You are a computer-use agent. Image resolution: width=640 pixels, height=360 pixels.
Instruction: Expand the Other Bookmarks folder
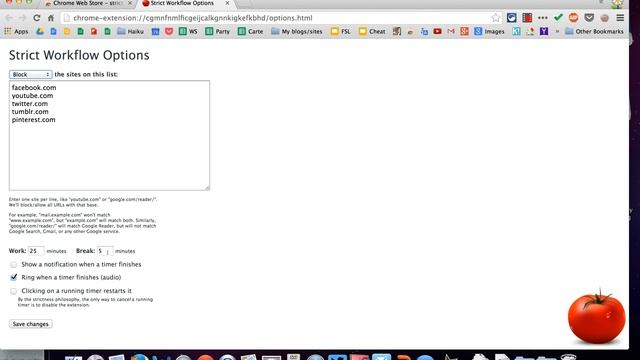[594, 31]
